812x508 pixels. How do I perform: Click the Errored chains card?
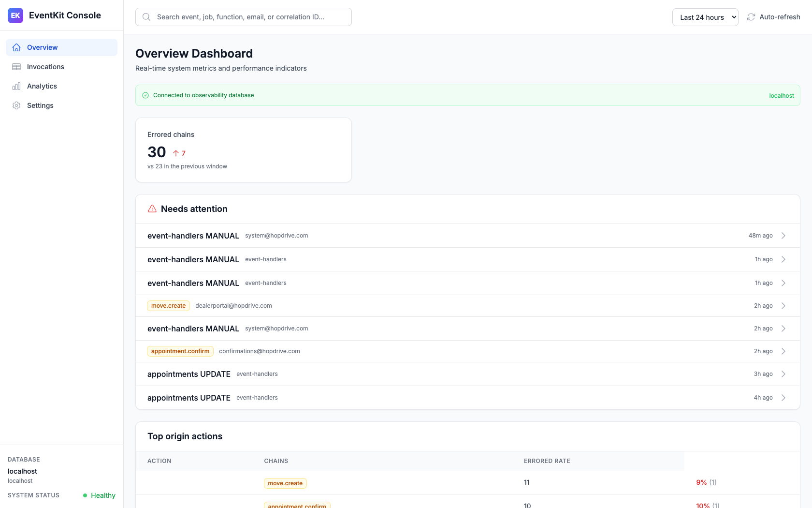(244, 150)
